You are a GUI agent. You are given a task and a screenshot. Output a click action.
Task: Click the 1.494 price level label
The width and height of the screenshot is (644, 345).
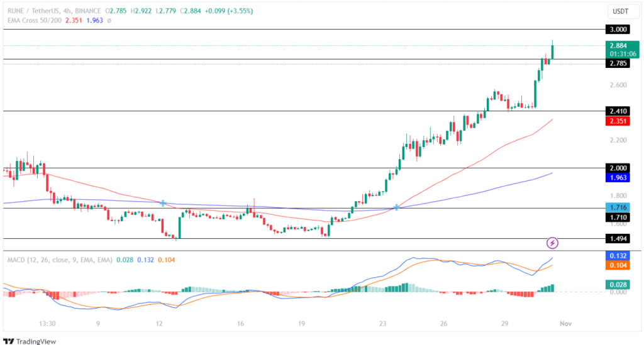tap(616, 239)
